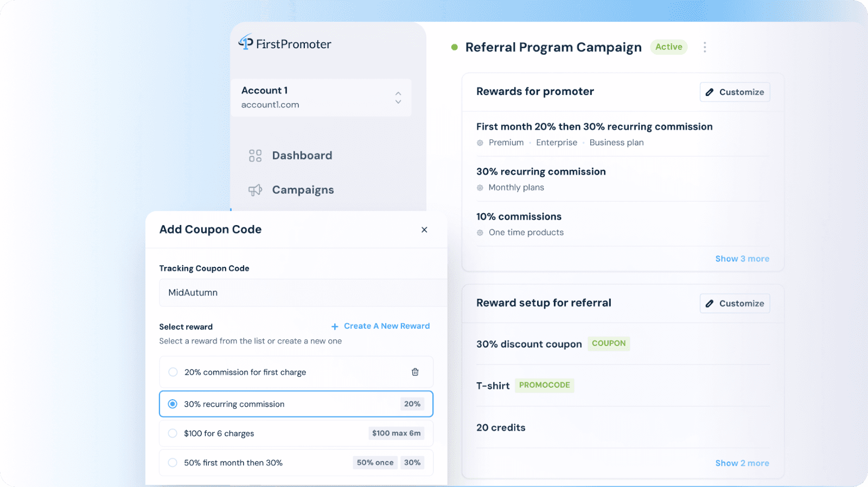868x487 pixels.
Task: Open the Campaigns megaphone icon
Action: point(255,190)
